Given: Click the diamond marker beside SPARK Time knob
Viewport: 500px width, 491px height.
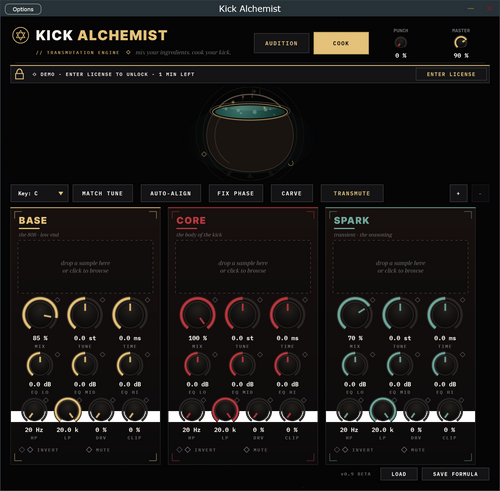Looking at the screenshot, I should point(462,300).
